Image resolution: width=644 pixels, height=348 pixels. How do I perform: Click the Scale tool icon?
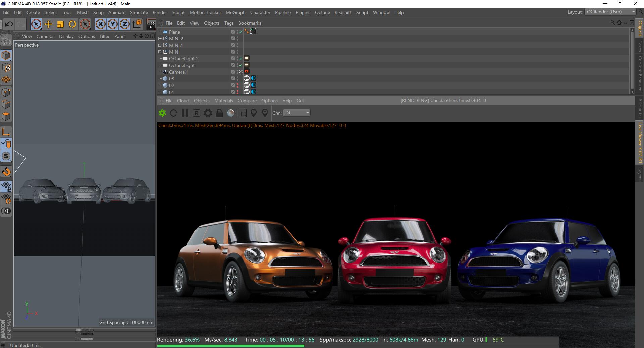tap(60, 24)
